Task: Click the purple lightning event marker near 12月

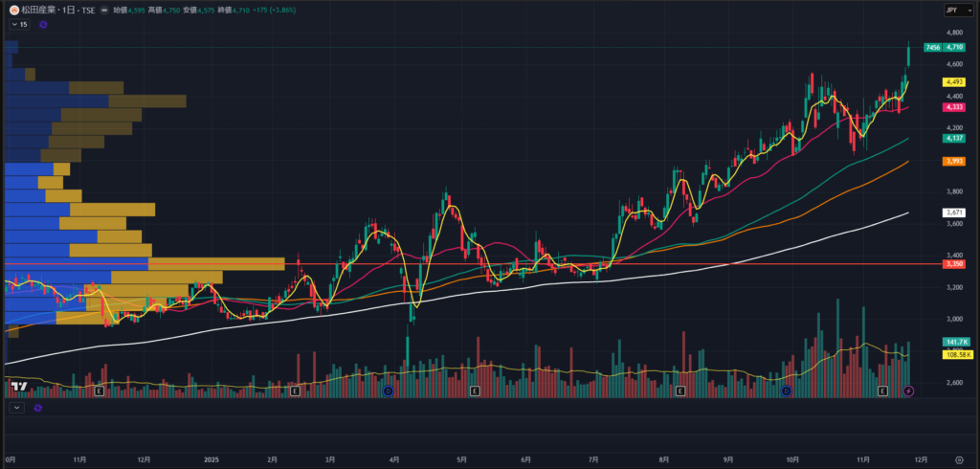Action: [908, 391]
